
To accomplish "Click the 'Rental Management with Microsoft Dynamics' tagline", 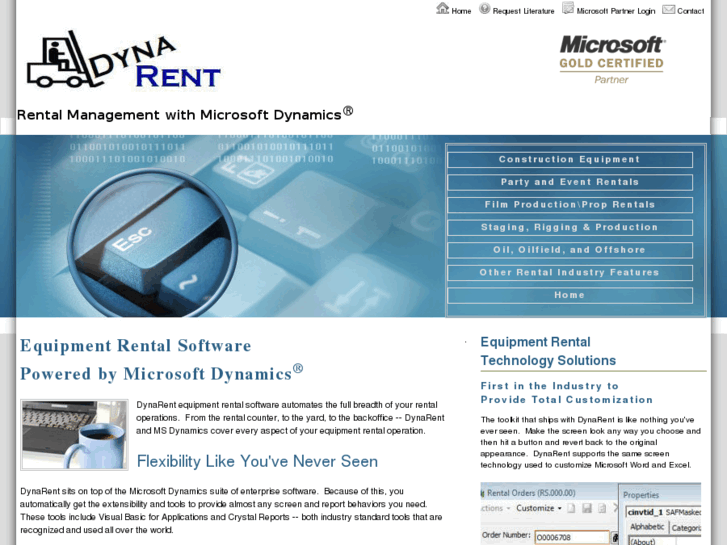I will (185, 114).
